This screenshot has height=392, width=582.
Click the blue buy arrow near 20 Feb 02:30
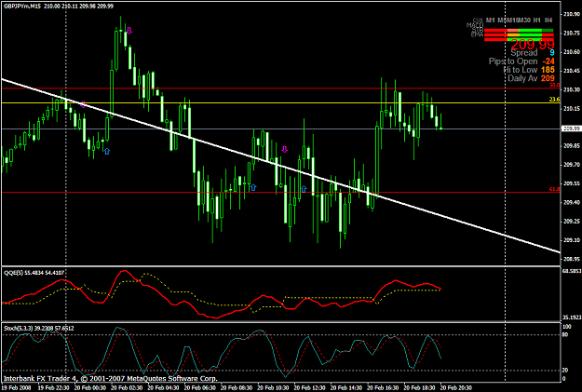[x=107, y=151]
